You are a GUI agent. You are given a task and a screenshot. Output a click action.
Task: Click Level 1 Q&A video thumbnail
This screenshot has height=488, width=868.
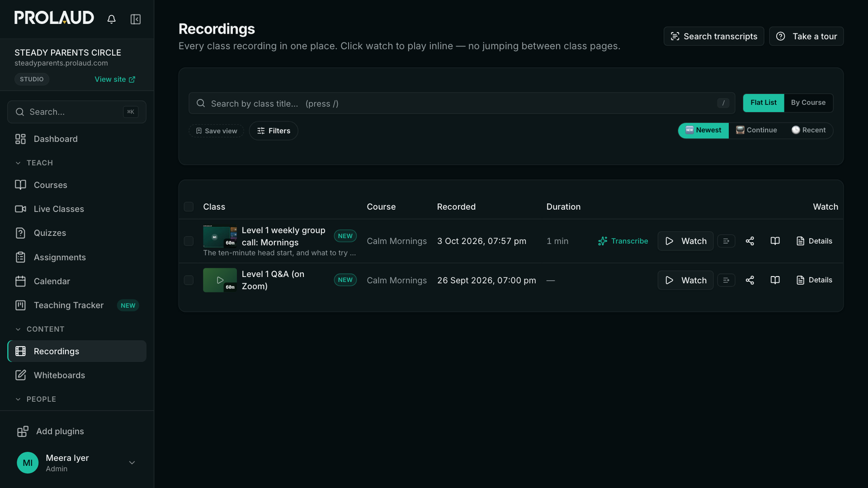pos(220,280)
